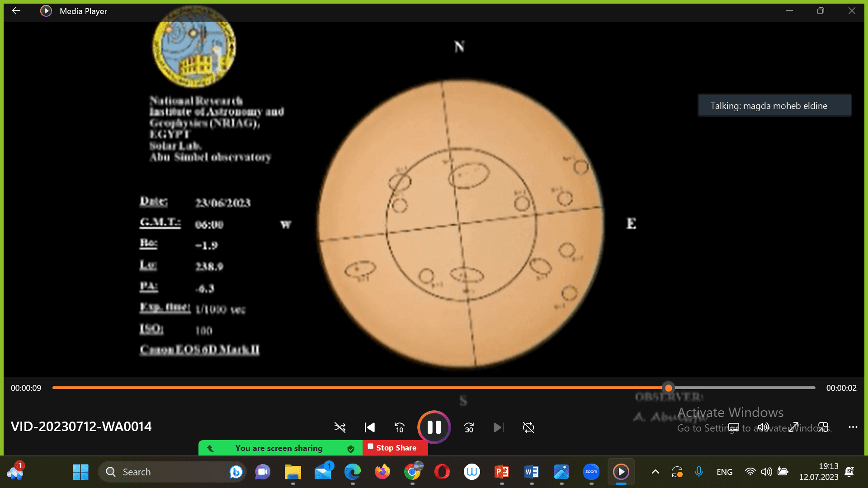
Task: Open Firefox from taskbar
Action: (382, 472)
